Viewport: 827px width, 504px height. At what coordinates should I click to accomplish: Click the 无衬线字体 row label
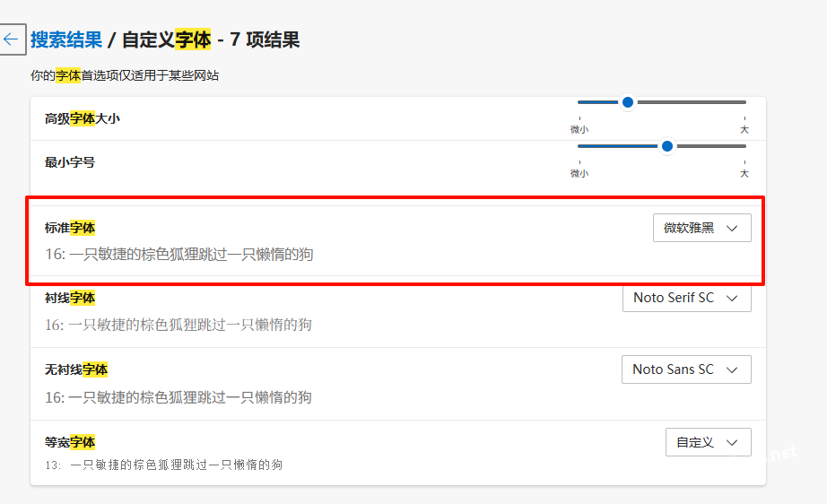pos(76,369)
